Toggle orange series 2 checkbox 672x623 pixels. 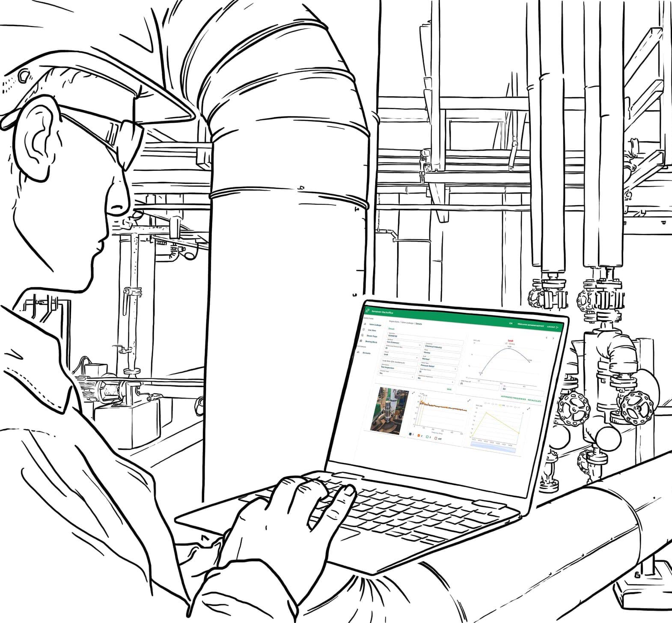click(x=419, y=435)
